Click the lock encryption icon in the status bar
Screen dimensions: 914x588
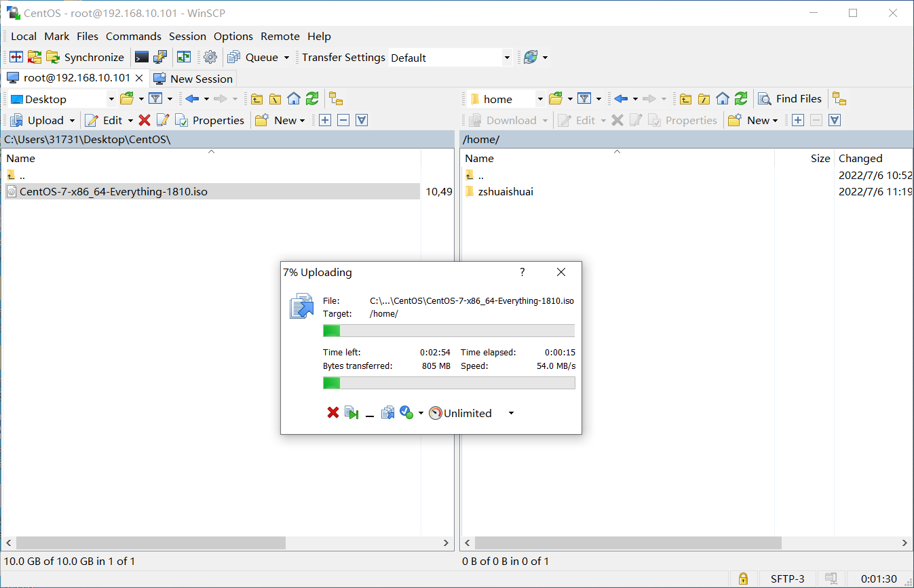point(743,579)
